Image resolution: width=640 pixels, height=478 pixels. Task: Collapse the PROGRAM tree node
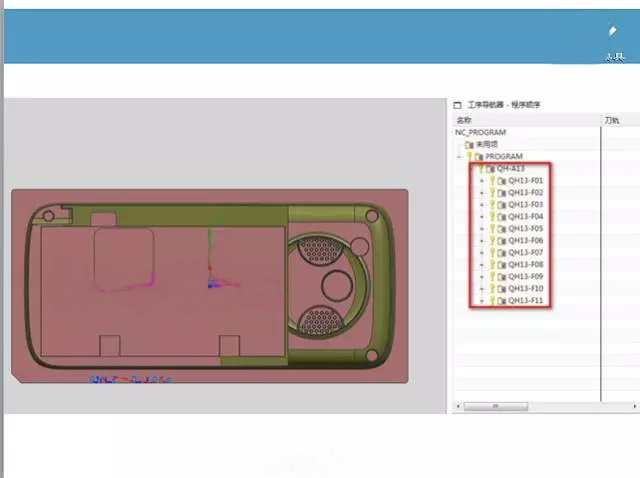(459, 157)
